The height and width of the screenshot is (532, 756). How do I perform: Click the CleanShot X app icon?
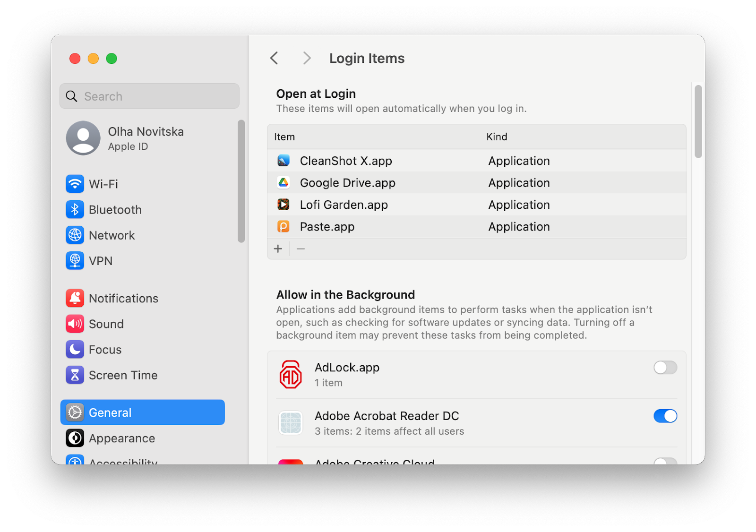point(284,161)
